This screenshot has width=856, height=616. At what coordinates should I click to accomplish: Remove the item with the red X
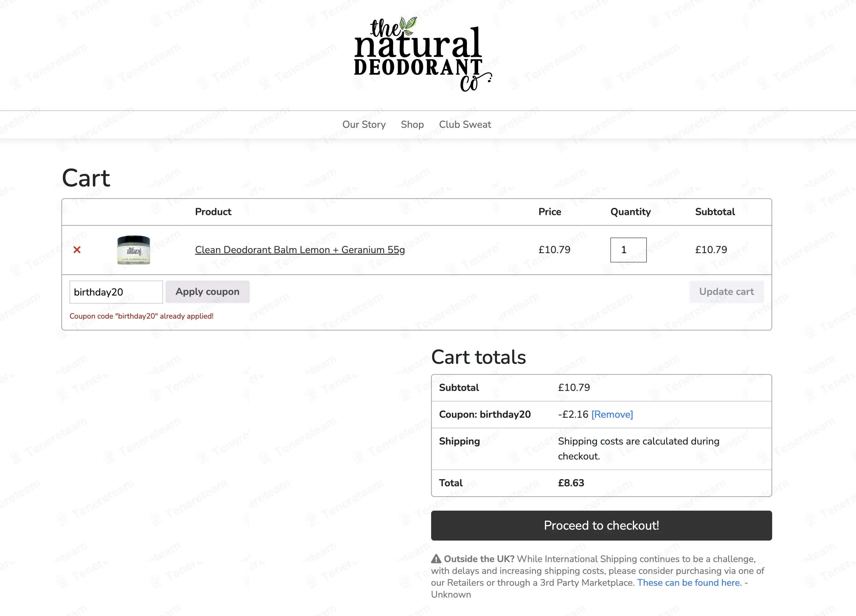(x=77, y=250)
